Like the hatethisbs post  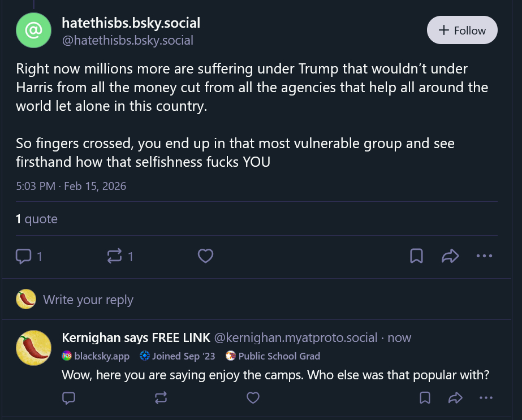[205, 257]
